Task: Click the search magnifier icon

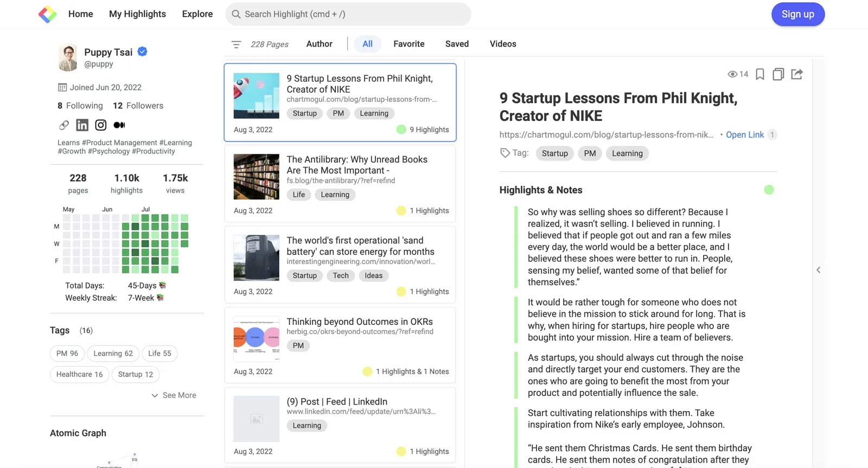Action: pyautogui.click(x=236, y=14)
